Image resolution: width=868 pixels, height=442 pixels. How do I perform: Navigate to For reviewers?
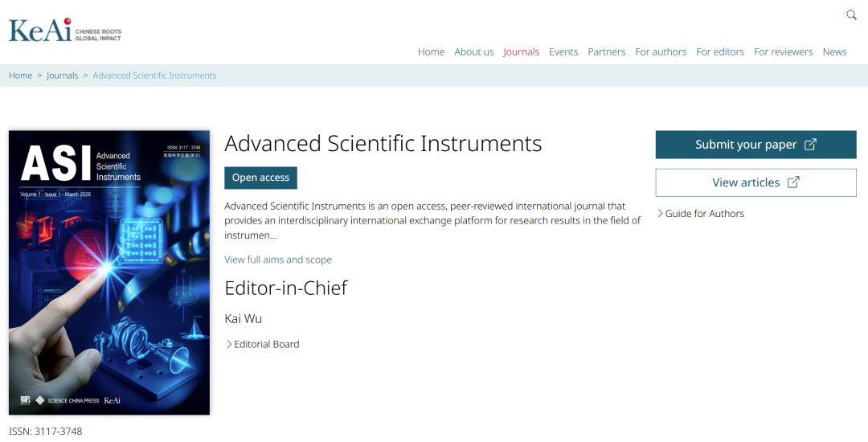(x=783, y=51)
